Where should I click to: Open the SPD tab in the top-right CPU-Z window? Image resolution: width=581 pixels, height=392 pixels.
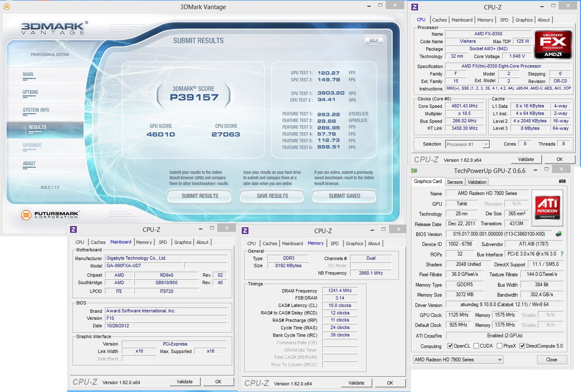coord(504,20)
